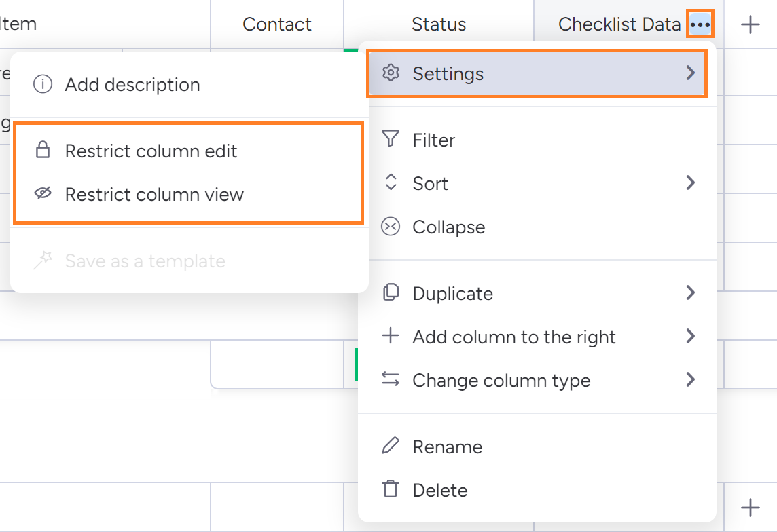Select Save as a template option
Image resolution: width=777 pixels, height=532 pixels.
point(145,261)
